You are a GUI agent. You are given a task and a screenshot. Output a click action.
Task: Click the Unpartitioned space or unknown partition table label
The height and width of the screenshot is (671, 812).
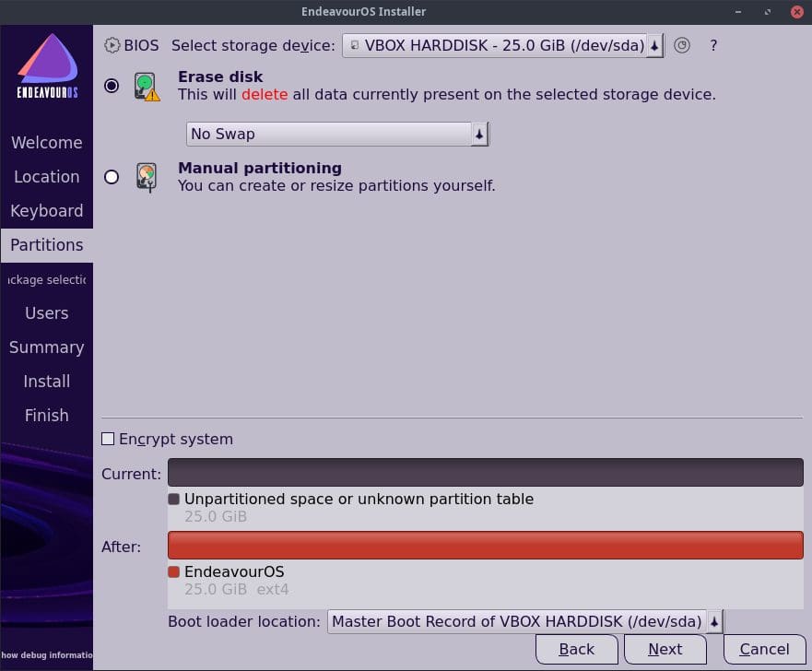pyautogui.click(x=359, y=500)
